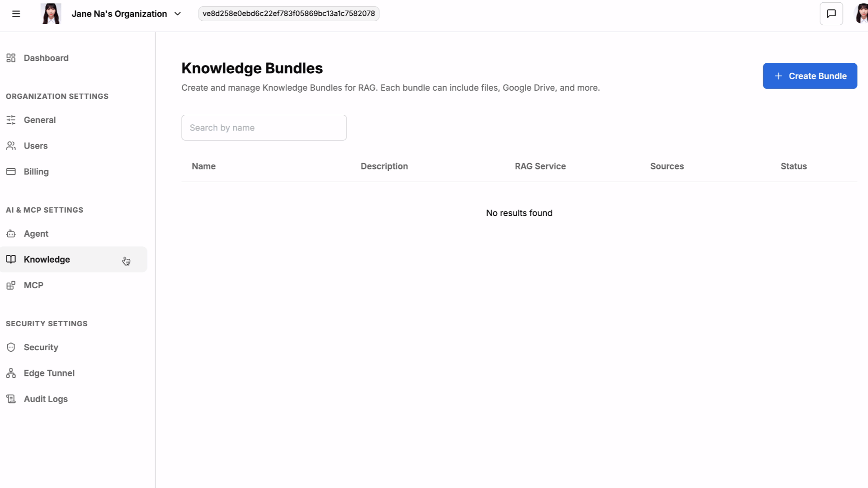
Task: Click the Dashboard grid icon
Action: [x=11, y=58]
